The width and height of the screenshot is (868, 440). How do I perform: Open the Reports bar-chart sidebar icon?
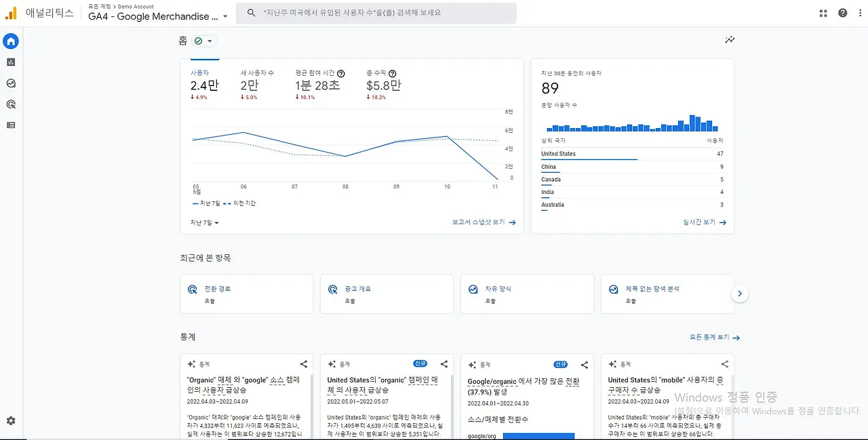click(x=10, y=62)
